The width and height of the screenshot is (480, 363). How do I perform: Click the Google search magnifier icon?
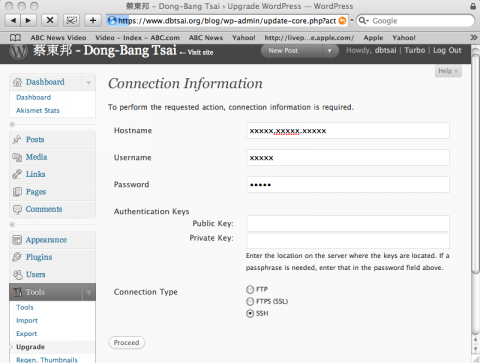(x=363, y=21)
